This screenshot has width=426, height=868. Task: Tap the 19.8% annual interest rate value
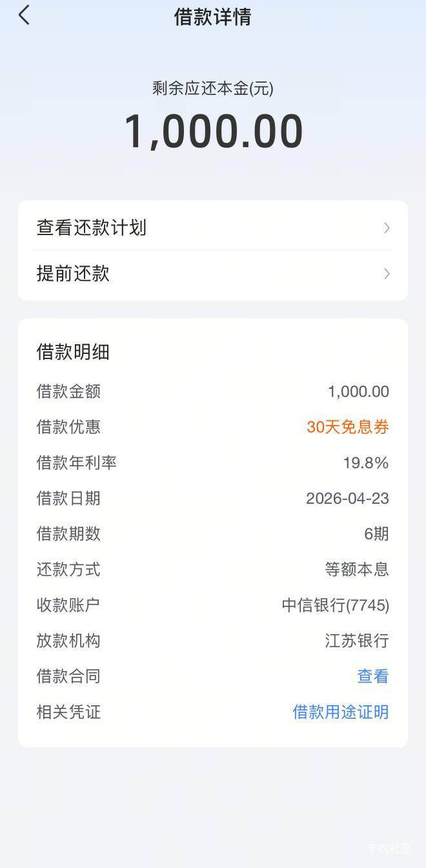tap(366, 462)
